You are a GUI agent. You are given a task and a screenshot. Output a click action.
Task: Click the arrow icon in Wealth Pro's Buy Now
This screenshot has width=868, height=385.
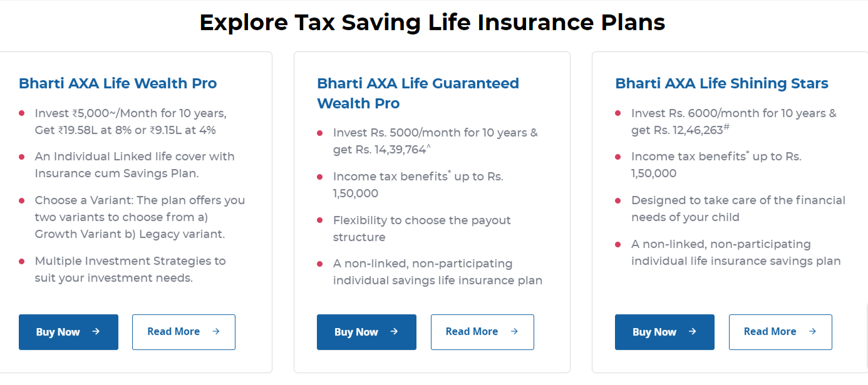(96, 332)
